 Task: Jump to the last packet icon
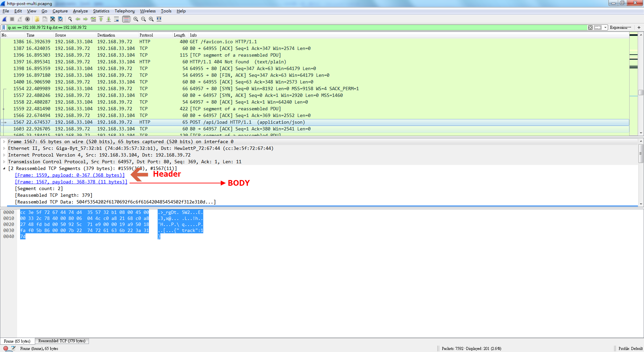pyautogui.click(x=109, y=19)
